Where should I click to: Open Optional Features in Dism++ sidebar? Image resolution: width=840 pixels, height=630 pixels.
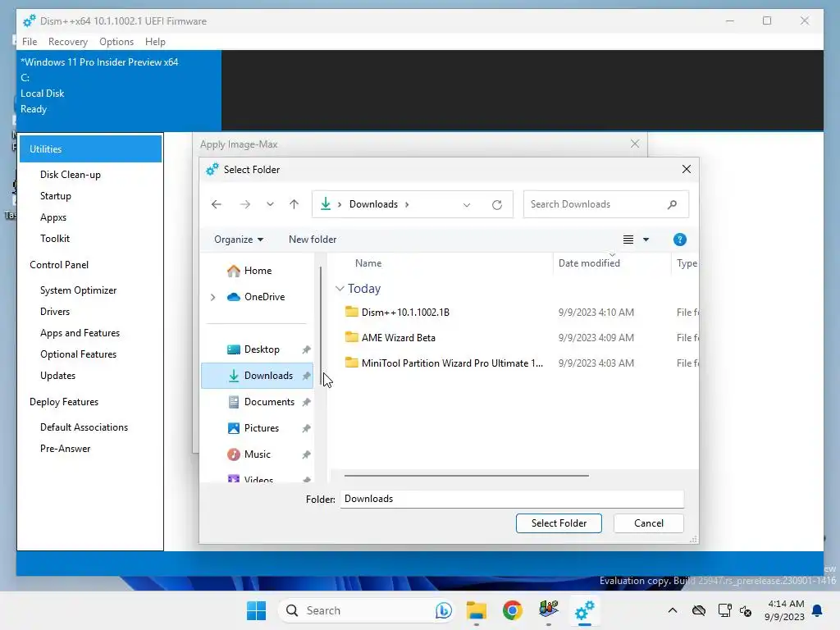[x=78, y=354]
